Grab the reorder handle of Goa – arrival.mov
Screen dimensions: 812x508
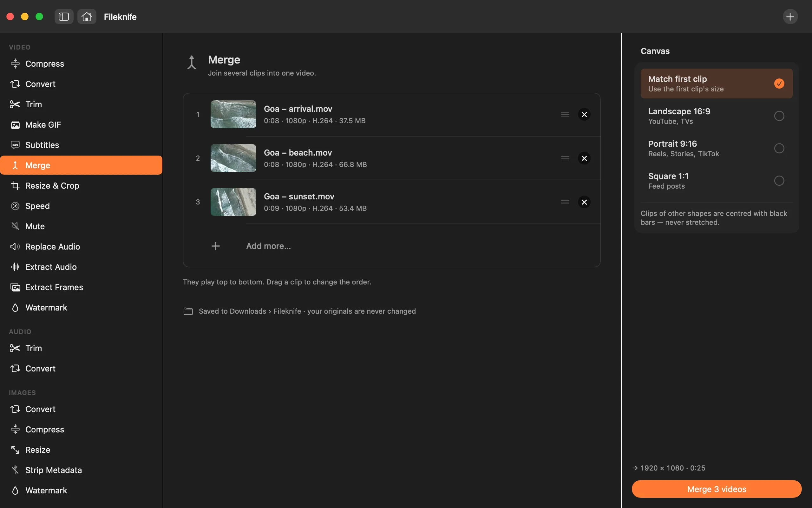click(565, 115)
